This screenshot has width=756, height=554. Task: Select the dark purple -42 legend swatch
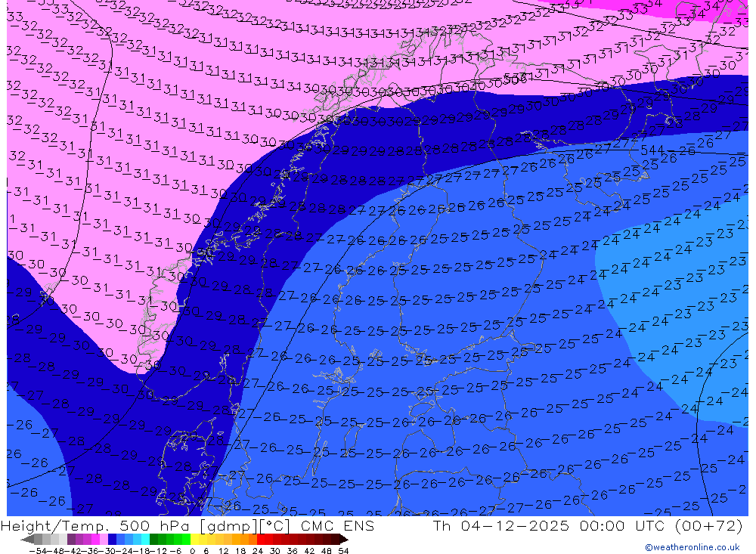tap(71, 539)
